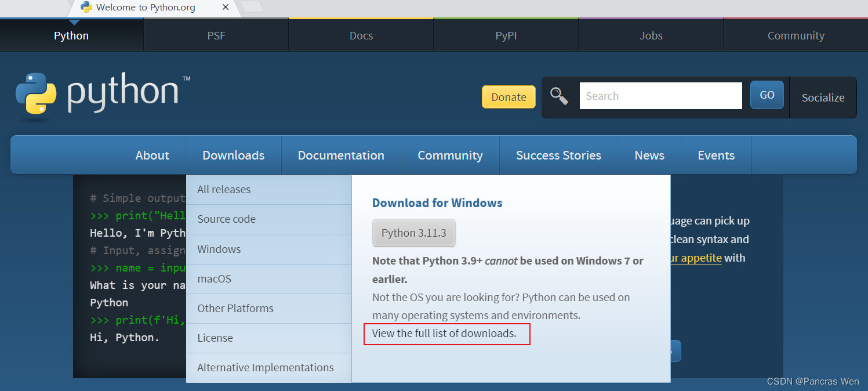
Task: Open the About navigation menu
Action: pos(152,155)
